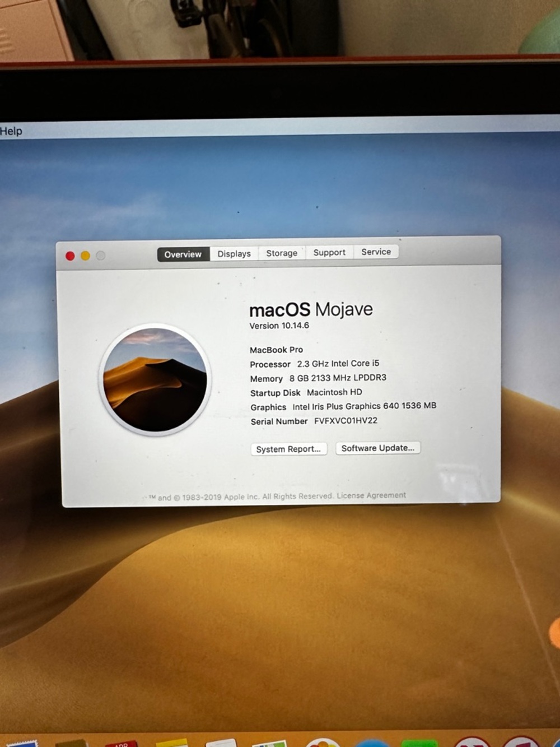The image size is (560, 747).
Task: Click the MacBook Pro model name
Action: click(x=276, y=350)
